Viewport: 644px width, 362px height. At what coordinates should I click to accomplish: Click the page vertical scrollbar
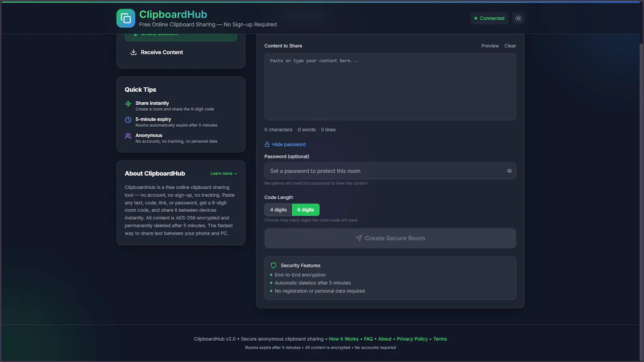642,201
